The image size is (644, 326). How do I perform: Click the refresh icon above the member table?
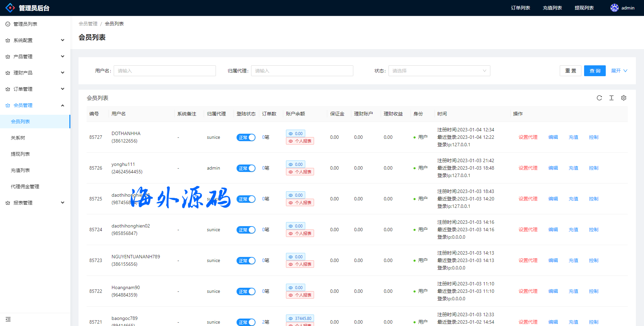[x=599, y=98]
